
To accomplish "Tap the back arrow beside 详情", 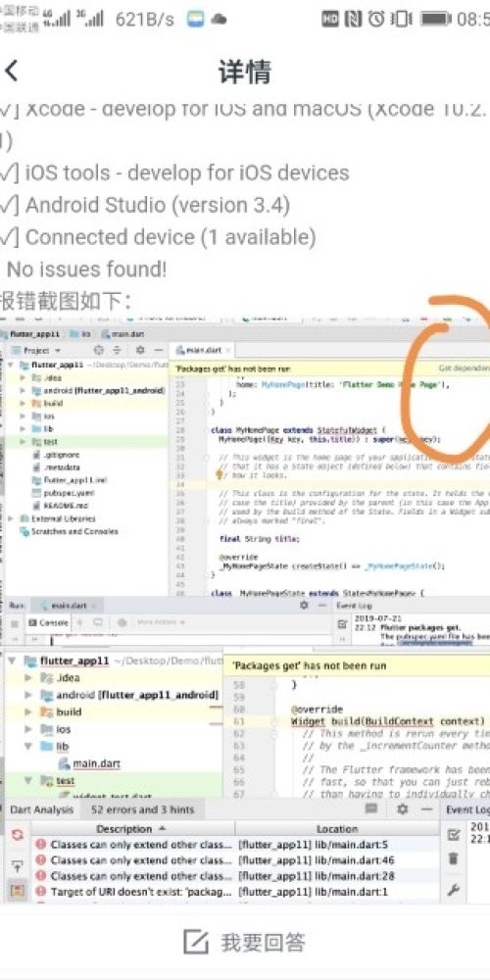I will tap(11, 71).
